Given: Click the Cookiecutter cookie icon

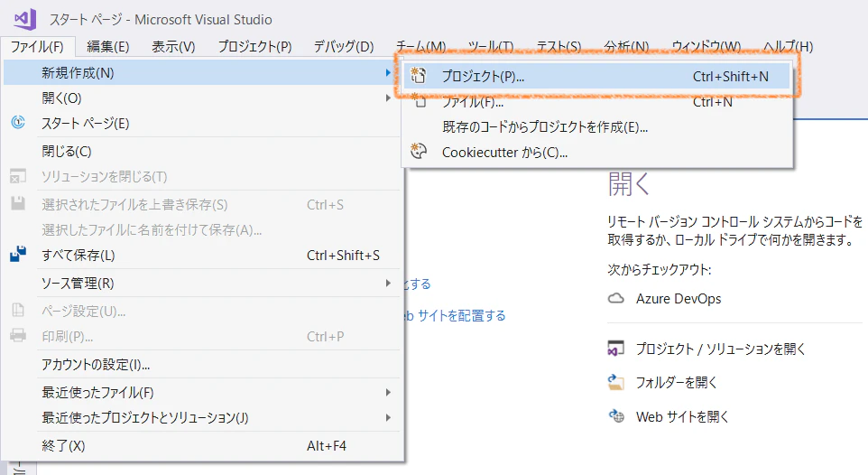Looking at the screenshot, I should [x=419, y=152].
